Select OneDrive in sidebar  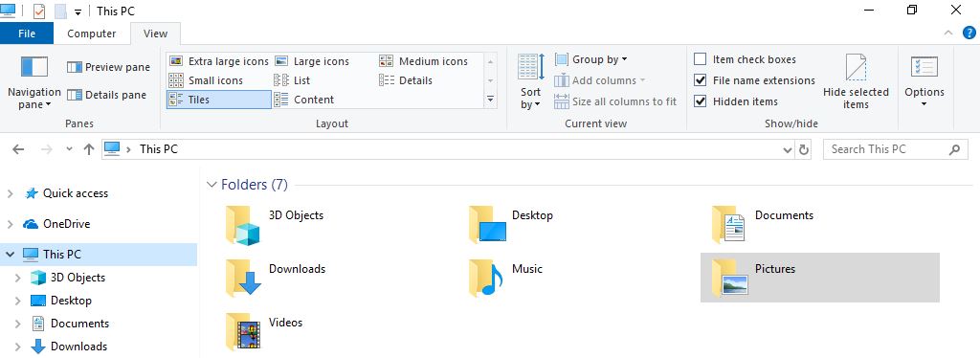[56, 224]
